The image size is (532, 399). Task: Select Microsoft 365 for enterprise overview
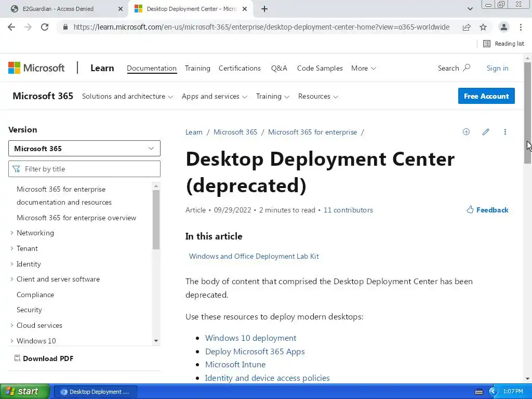76,218
